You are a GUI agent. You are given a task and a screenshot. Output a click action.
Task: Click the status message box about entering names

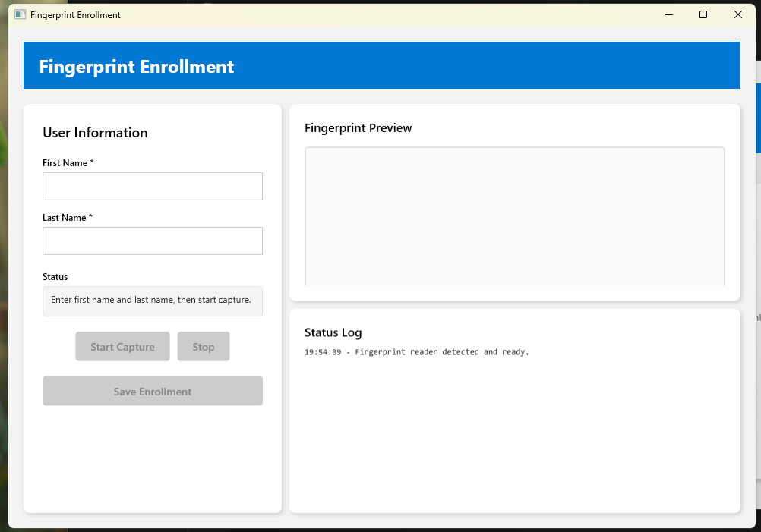coord(153,301)
